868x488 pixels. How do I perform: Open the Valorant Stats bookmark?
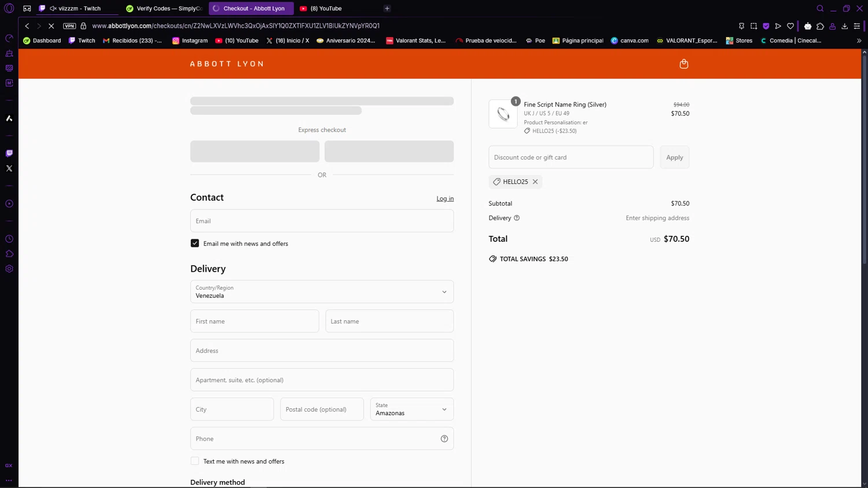tap(415, 40)
